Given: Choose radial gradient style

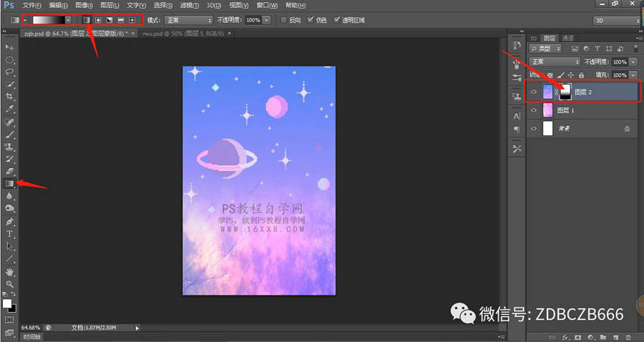Looking at the screenshot, I should (98, 20).
